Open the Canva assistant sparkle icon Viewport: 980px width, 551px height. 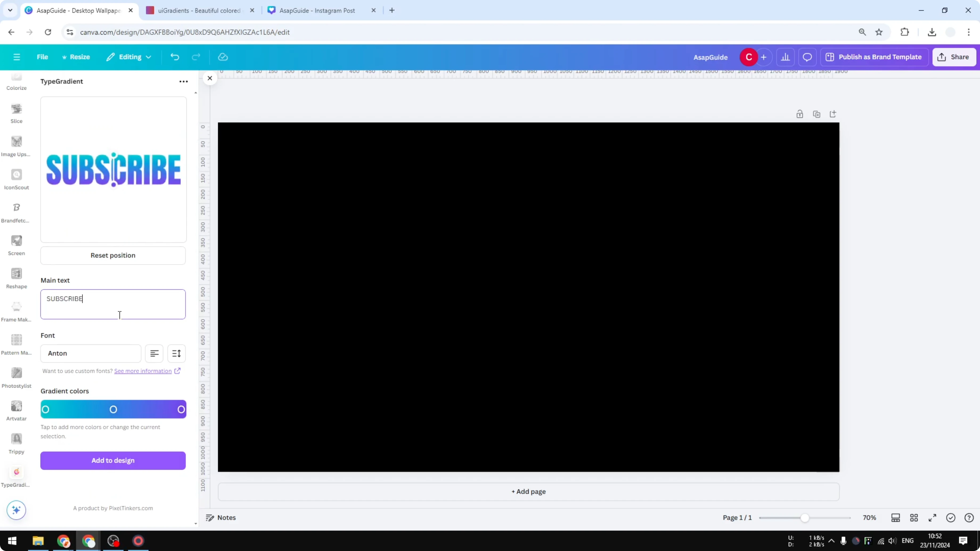(x=16, y=510)
